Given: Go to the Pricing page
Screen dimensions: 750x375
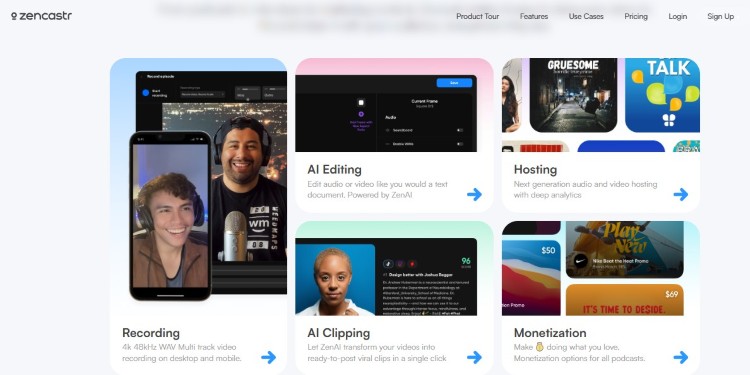Looking at the screenshot, I should [x=636, y=16].
